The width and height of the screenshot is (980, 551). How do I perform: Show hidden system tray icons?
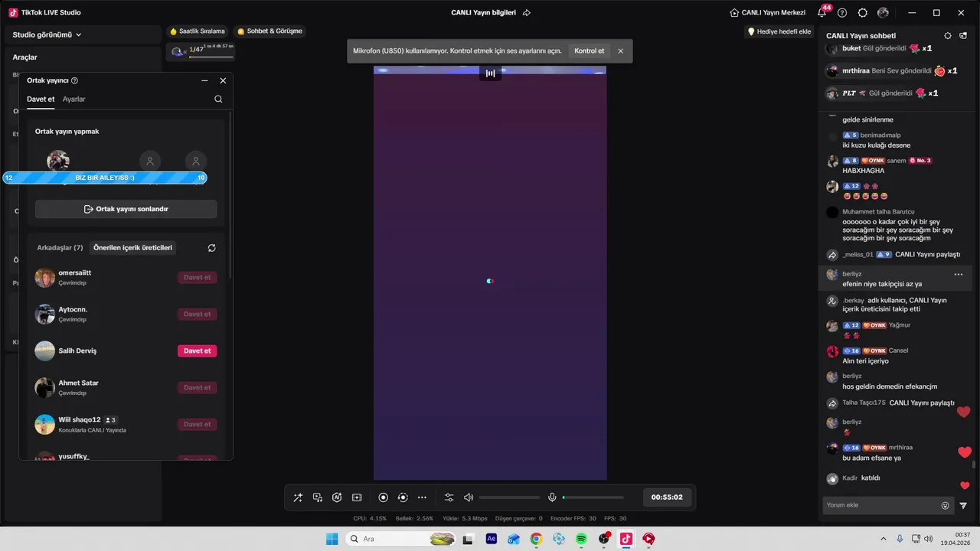tap(884, 539)
